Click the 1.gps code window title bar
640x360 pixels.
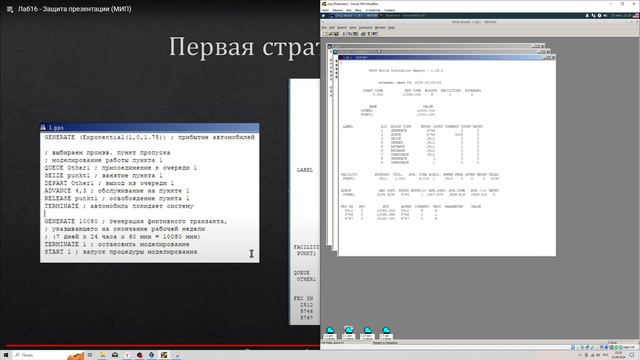[149, 127]
